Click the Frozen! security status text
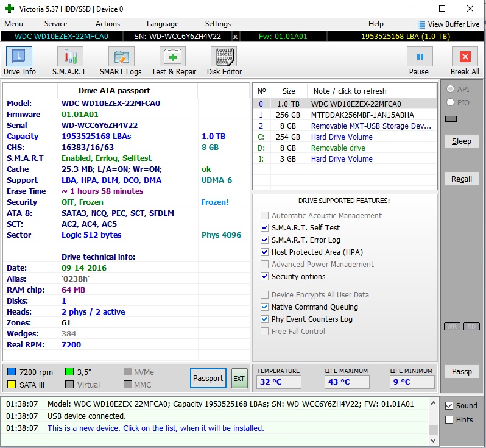Viewport: 486px width, 448px height. point(215,202)
